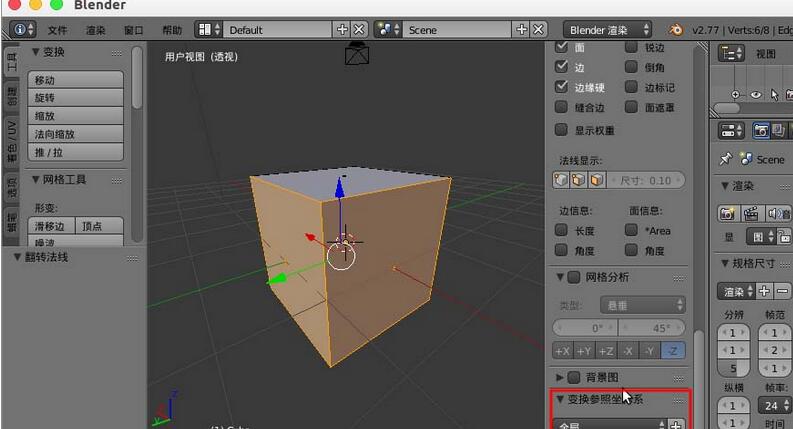The width and height of the screenshot is (793, 429).
Task: Open the Info editor type selector icon
Action: (x=22, y=29)
